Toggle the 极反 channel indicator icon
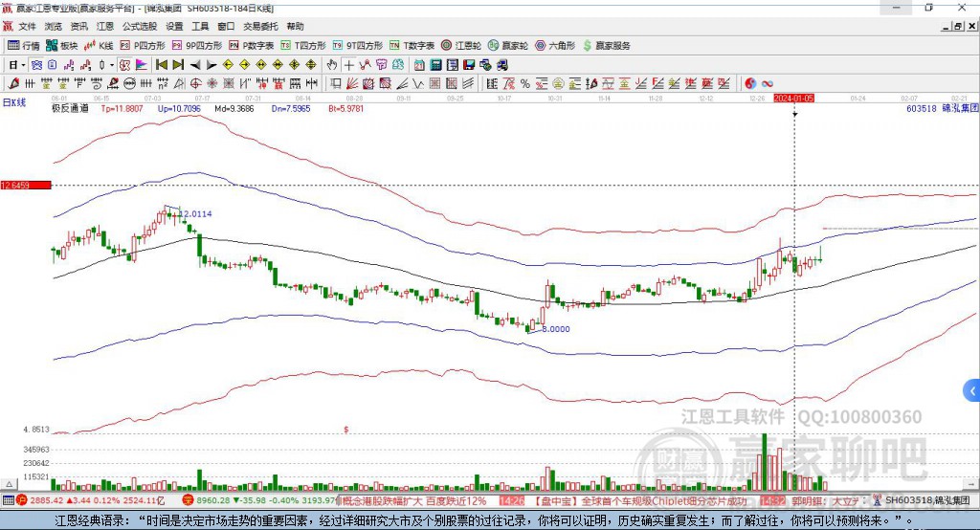This screenshot has height=530, width=980. click(124, 65)
